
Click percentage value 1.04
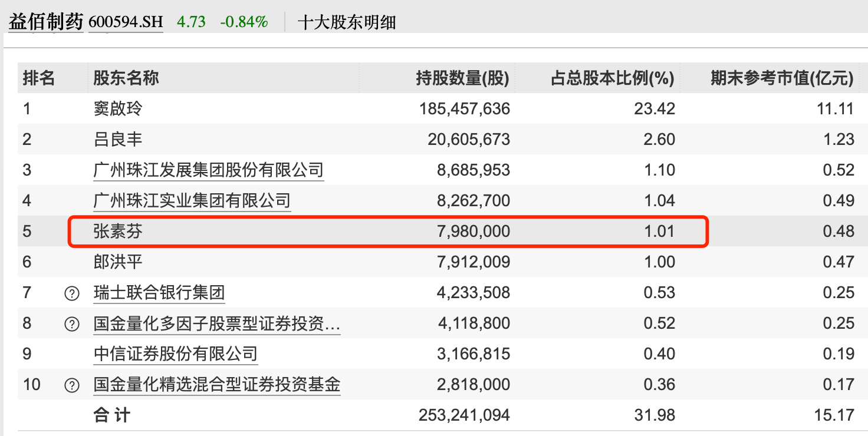[660, 201]
